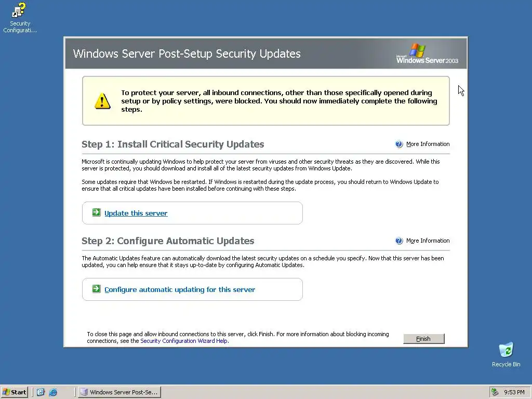This screenshot has height=399, width=532.
Task: Launch Internet Explorer from Quick Launch
Action: pos(53,392)
